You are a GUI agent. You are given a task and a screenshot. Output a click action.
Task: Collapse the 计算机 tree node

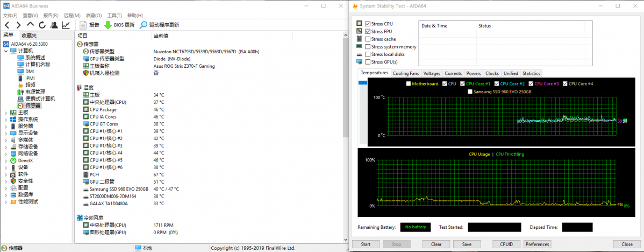pyautogui.click(x=6, y=51)
